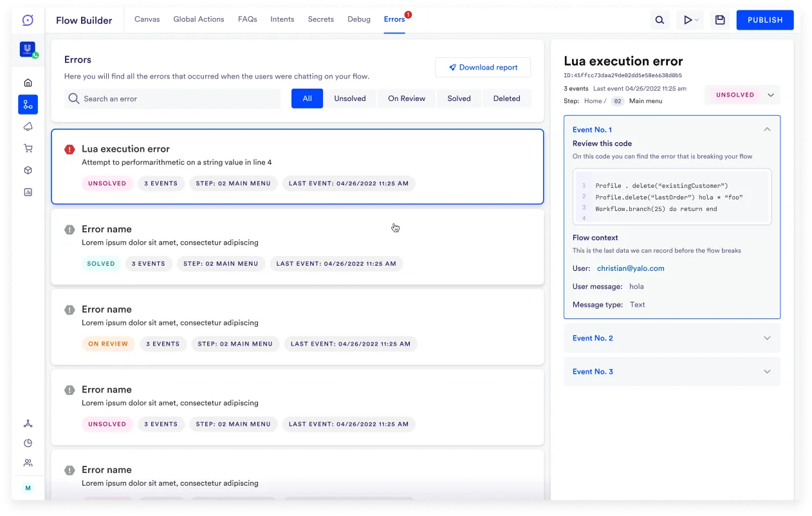Image resolution: width=812 pixels, height=516 pixels.
Task: Select the Errors tab
Action: point(394,19)
